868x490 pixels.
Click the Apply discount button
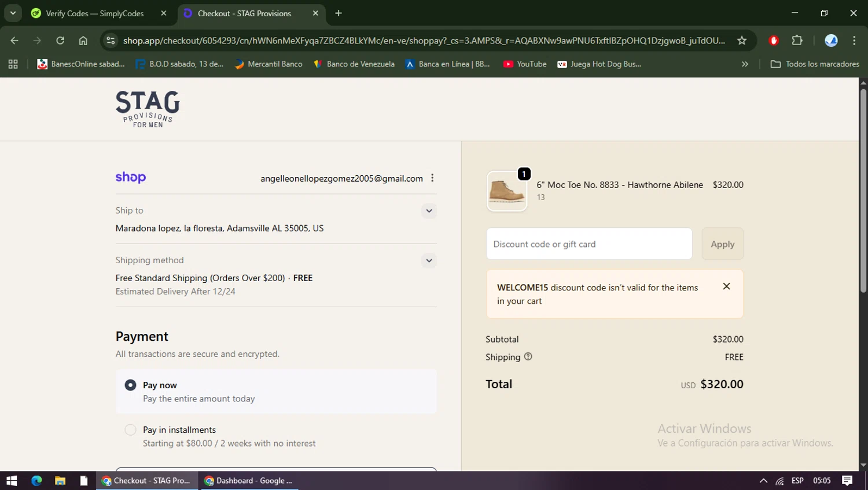(x=723, y=244)
